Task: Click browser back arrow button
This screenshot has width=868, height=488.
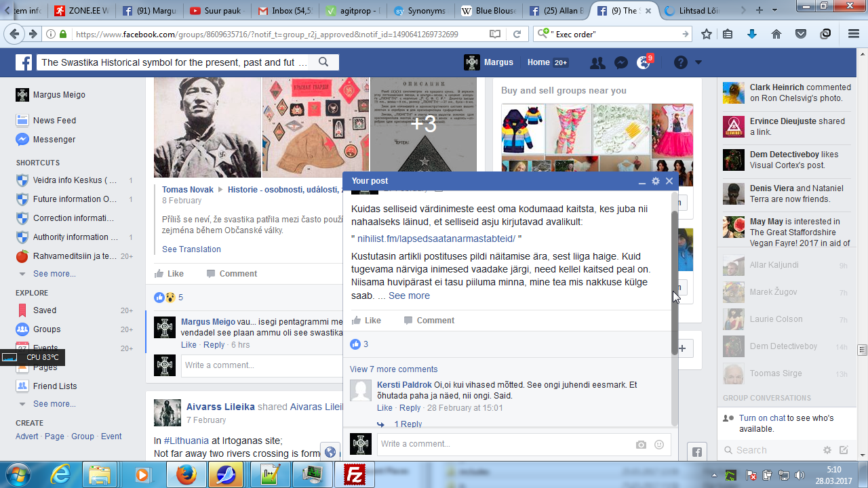Action: coord(15,34)
